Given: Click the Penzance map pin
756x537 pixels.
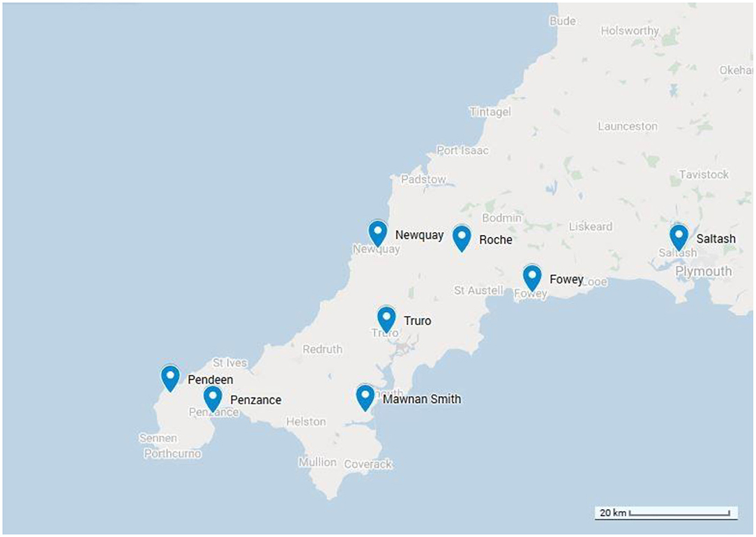Looking at the screenshot, I should click(x=213, y=399).
